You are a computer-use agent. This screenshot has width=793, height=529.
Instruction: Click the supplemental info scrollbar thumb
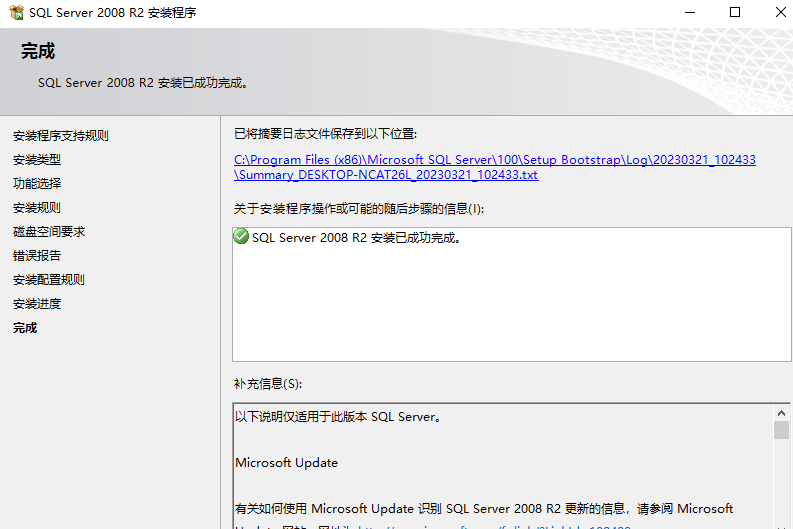[x=781, y=430]
